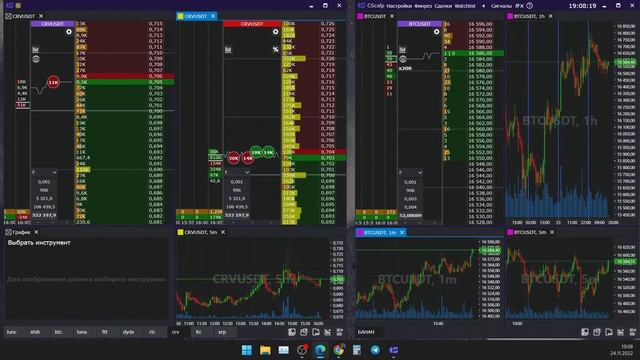Select BTCUSDT, 1h chart tab

[529, 16]
